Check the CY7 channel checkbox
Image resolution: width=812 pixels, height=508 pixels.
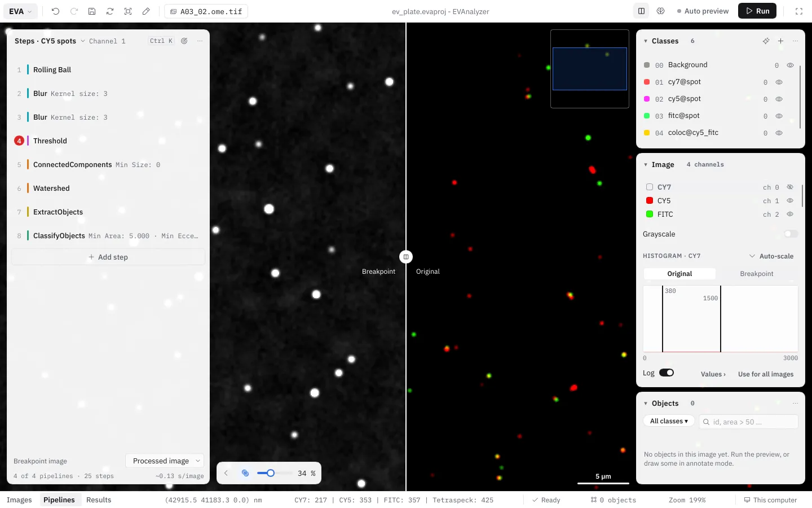pyautogui.click(x=650, y=187)
